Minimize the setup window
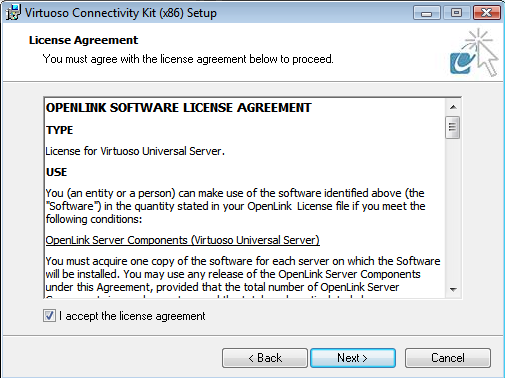The image size is (505, 378). click(426, 13)
